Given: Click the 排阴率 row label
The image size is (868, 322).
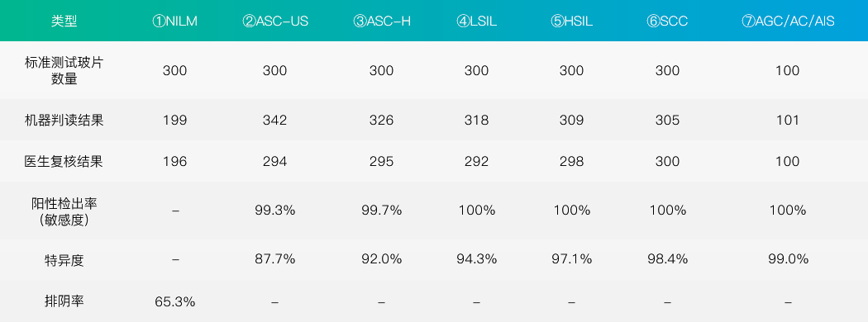Looking at the screenshot, I should point(64,301).
